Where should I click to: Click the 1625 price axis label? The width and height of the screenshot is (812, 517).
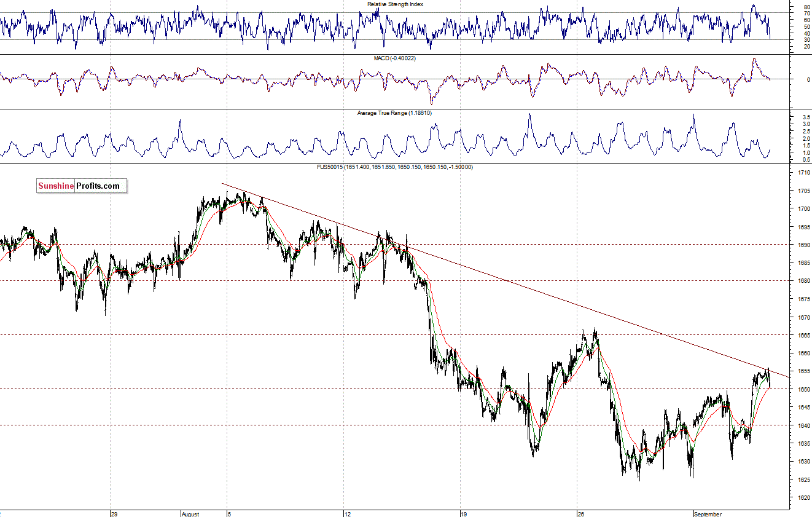pos(804,480)
